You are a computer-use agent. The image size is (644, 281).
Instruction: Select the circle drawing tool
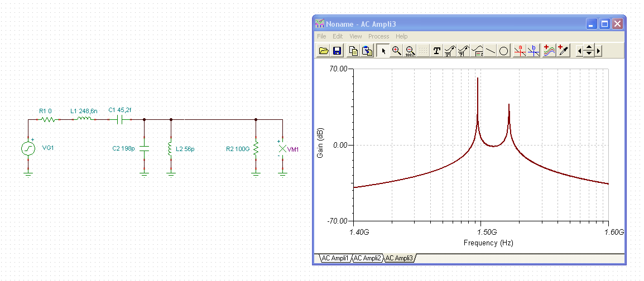(x=504, y=51)
